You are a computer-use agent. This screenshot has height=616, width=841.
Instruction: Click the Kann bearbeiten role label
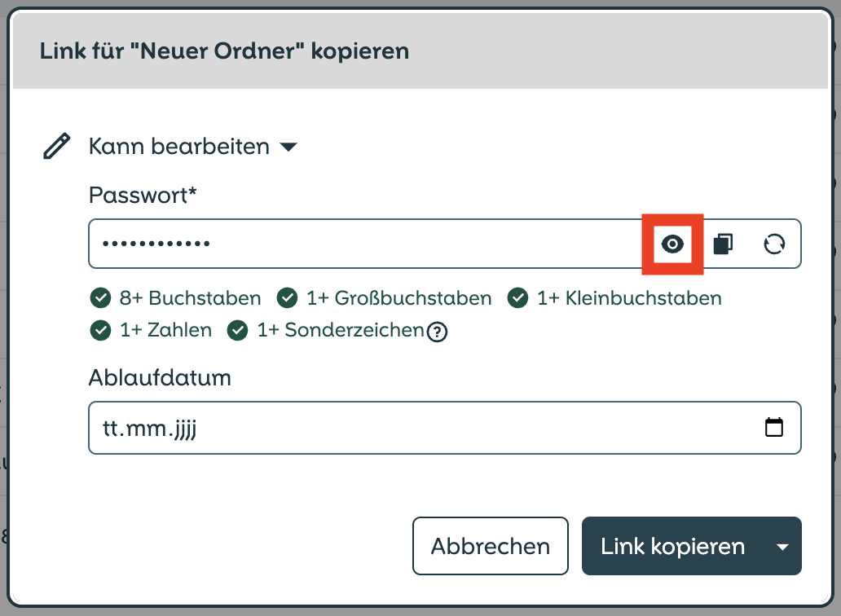[x=179, y=147]
